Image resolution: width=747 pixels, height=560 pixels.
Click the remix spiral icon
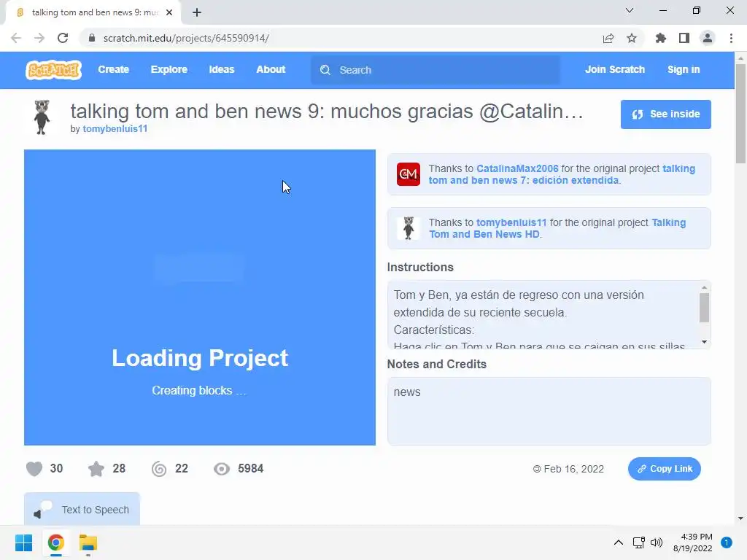pos(159,469)
